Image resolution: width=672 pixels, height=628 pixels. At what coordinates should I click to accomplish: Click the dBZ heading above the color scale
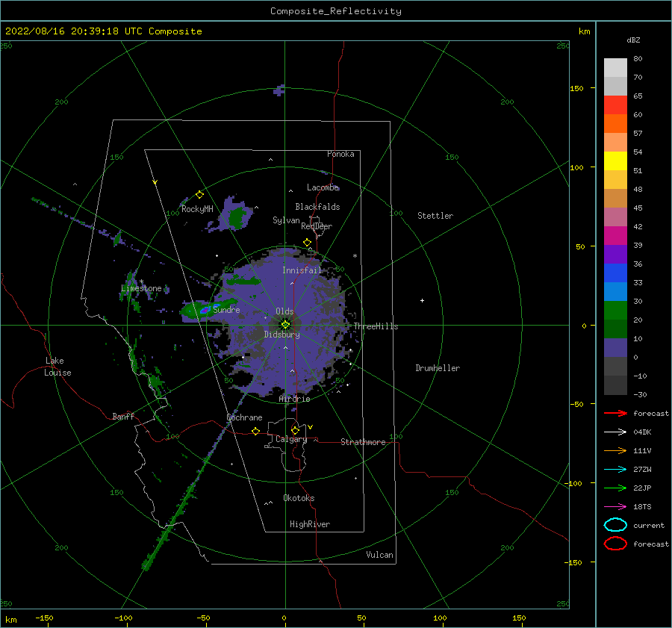[x=633, y=40]
